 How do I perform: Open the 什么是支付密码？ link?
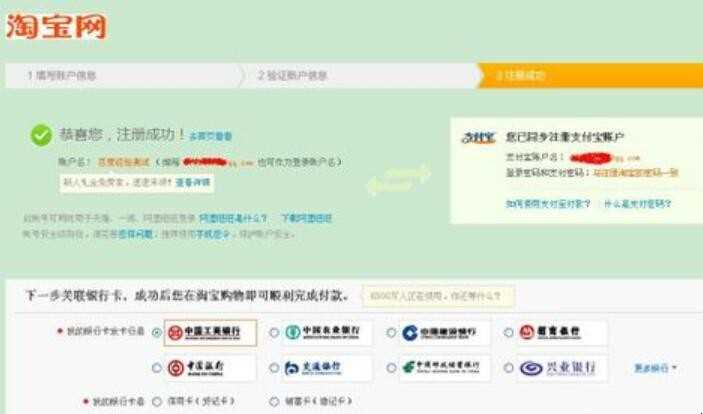coord(637,204)
